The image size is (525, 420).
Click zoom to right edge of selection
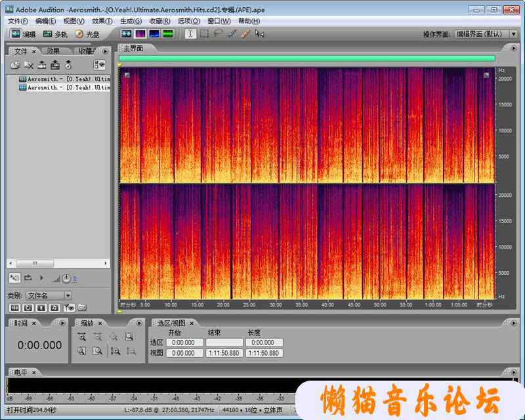tap(98, 351)
